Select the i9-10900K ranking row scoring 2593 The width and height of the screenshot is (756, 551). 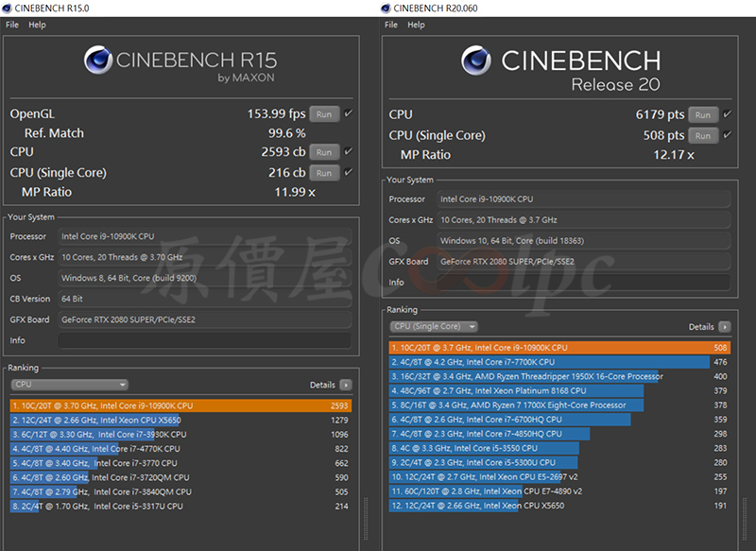pyautogui.click(x=180, y=405)
